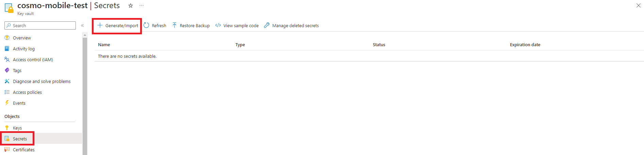Open Restore Backup option

(191, 26)
